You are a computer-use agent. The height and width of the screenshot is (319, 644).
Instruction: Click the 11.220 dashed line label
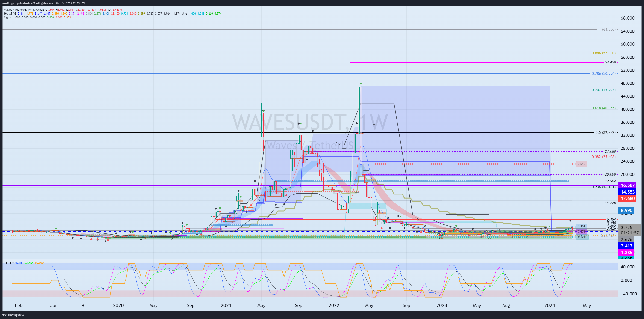point(610,203)
